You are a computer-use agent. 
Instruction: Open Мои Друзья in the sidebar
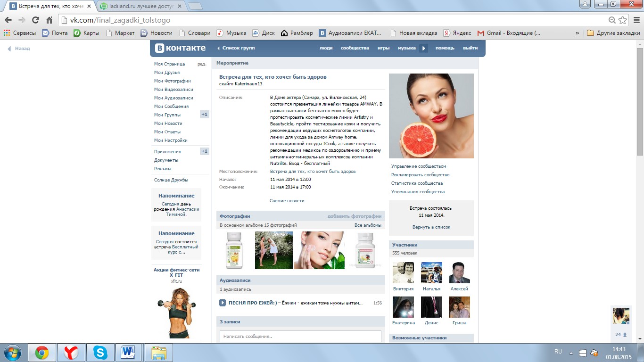[x=167, y=73]
